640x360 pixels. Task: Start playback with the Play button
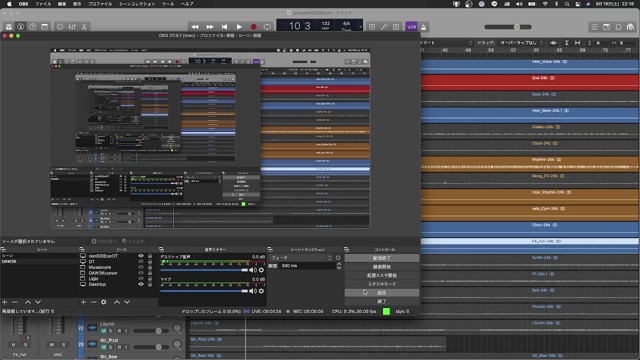tap(239, 27)
